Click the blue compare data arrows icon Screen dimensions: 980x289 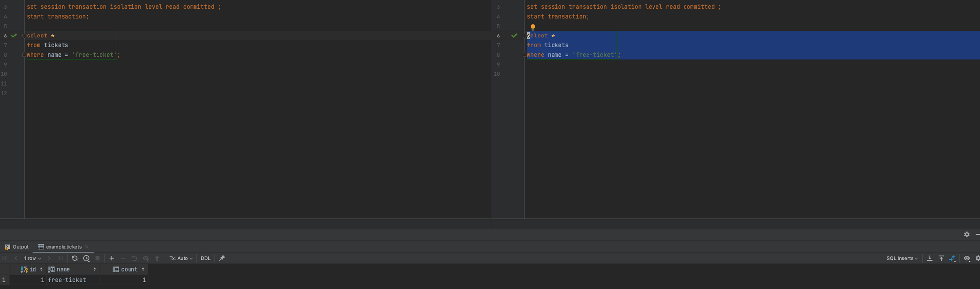[953, 258]
